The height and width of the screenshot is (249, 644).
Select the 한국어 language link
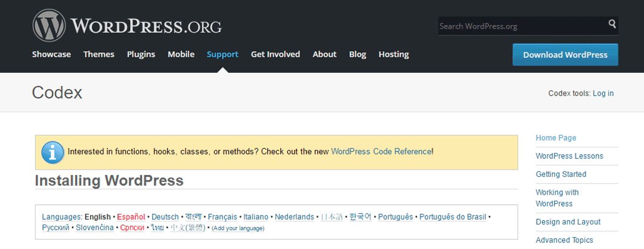click(x=361, y=217)
